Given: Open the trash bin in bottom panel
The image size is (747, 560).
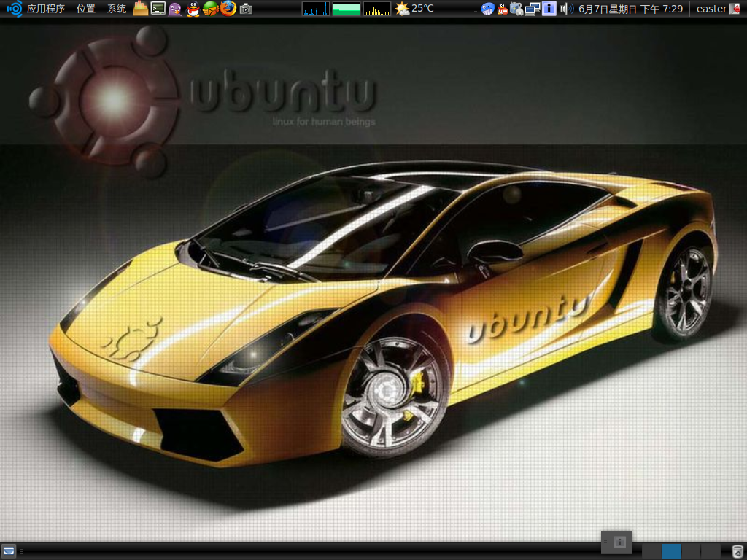Looking at the screenshot, I should [x=737, y=551].
